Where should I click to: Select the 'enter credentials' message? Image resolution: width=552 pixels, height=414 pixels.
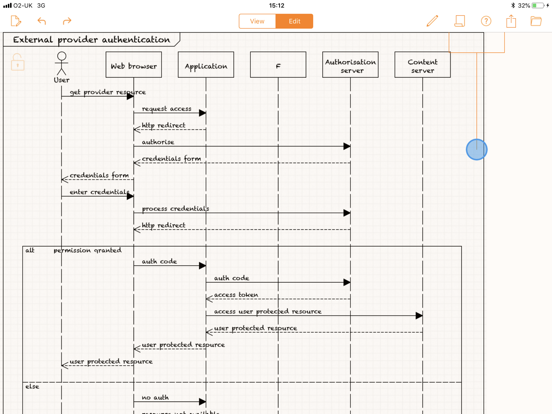pos(100,192)
